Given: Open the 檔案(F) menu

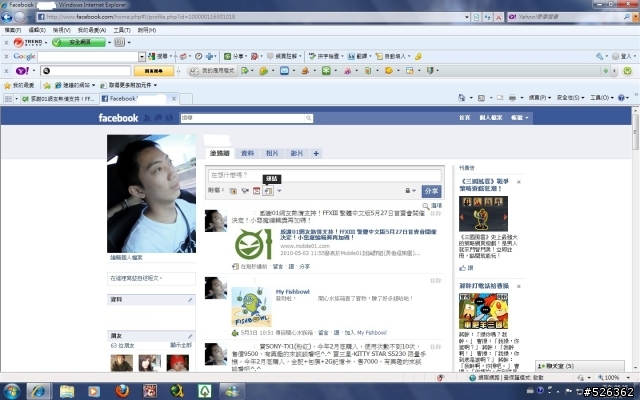Looking at the screenshot, I should (x=13, y=30).
